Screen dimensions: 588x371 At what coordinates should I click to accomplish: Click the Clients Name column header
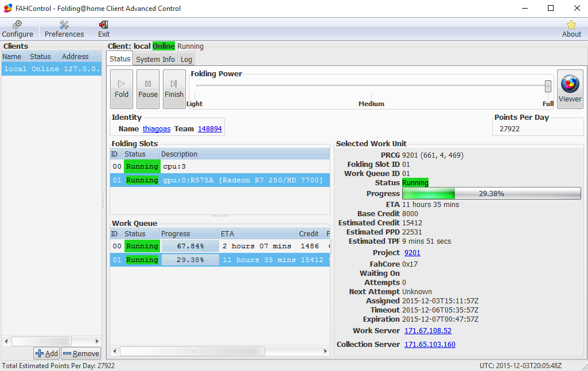click(x=14, y=57)
